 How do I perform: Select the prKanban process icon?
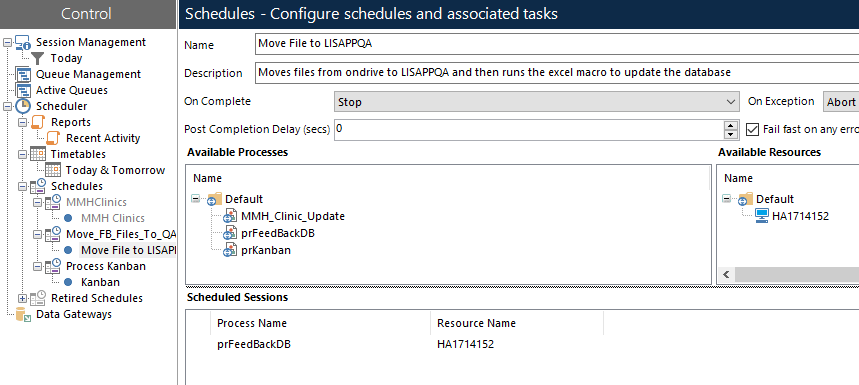coord(230,250)
